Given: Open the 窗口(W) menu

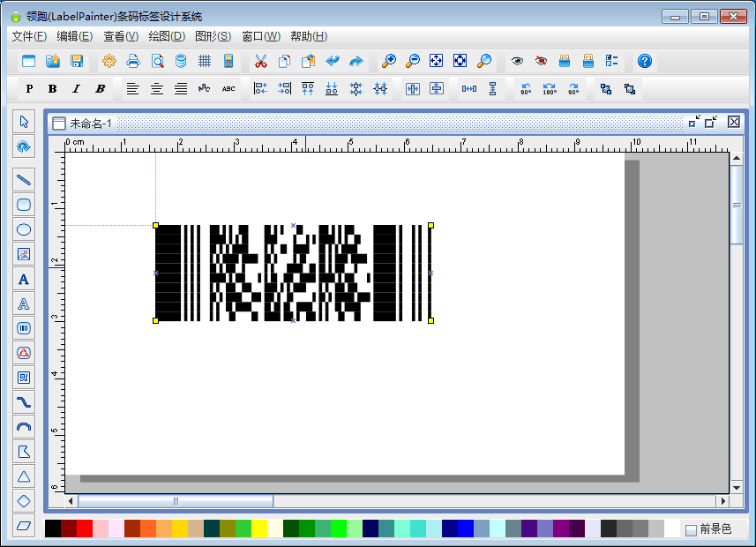Looking at the screenshot, I should tap(261, 36).
